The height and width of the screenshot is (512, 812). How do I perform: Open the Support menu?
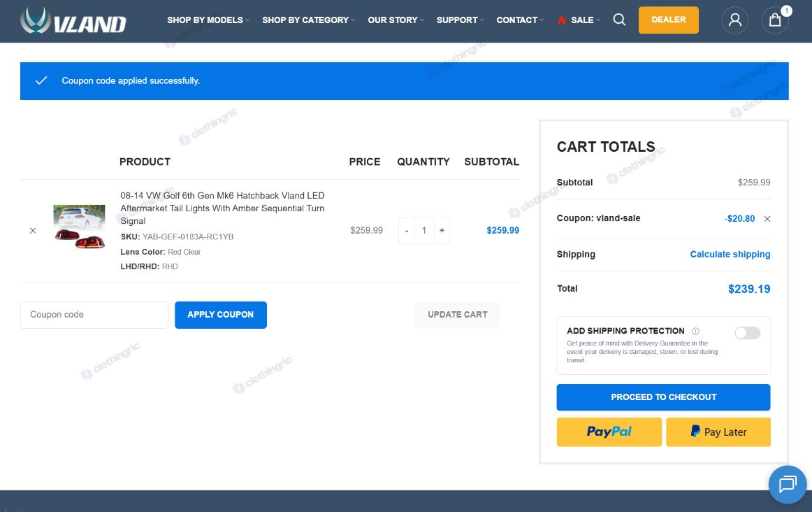pyautogui.click(x=460, y=20)
